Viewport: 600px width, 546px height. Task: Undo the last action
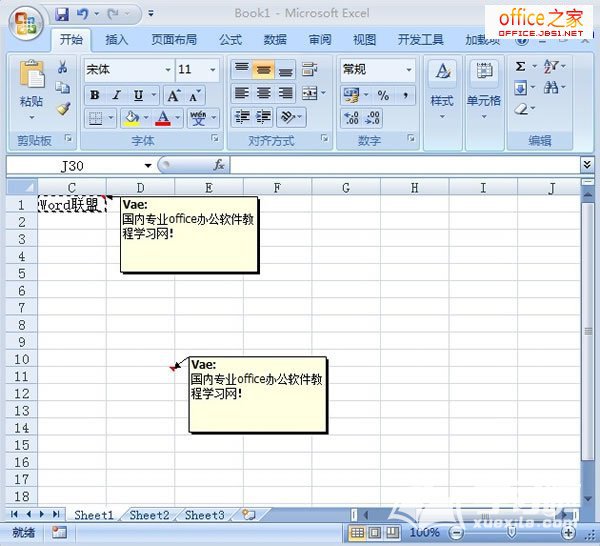(83, 14)
